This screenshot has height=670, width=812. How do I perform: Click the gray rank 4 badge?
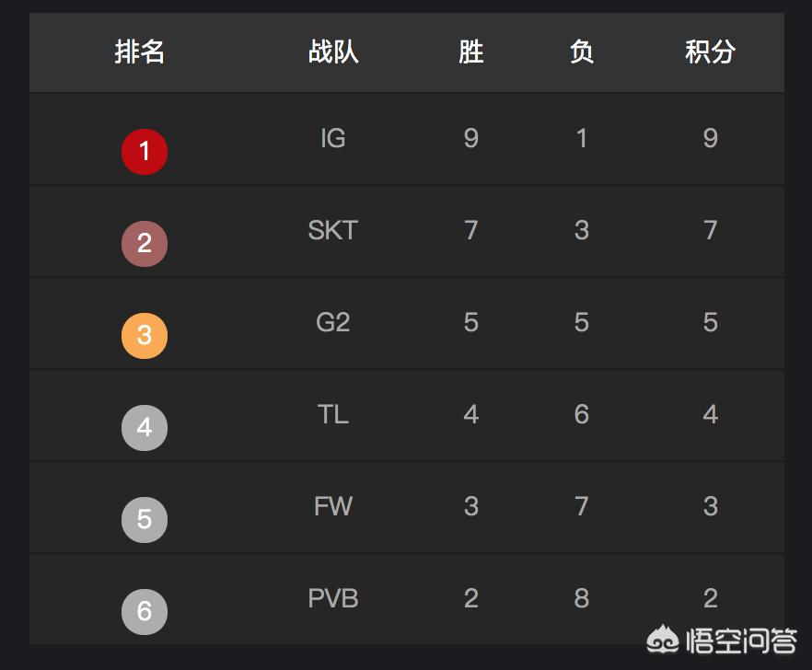pyautogui.click(x=145, y=428)
